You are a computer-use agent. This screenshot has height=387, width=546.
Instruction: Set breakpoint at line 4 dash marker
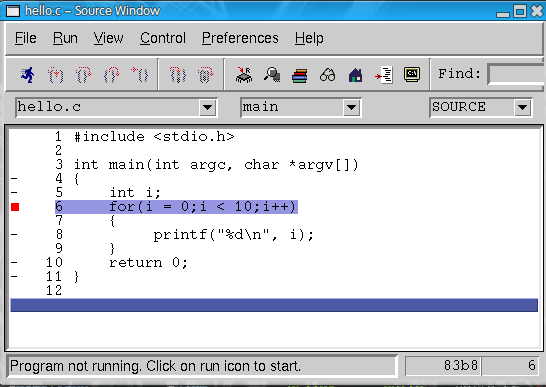click(x=14, y=179)
